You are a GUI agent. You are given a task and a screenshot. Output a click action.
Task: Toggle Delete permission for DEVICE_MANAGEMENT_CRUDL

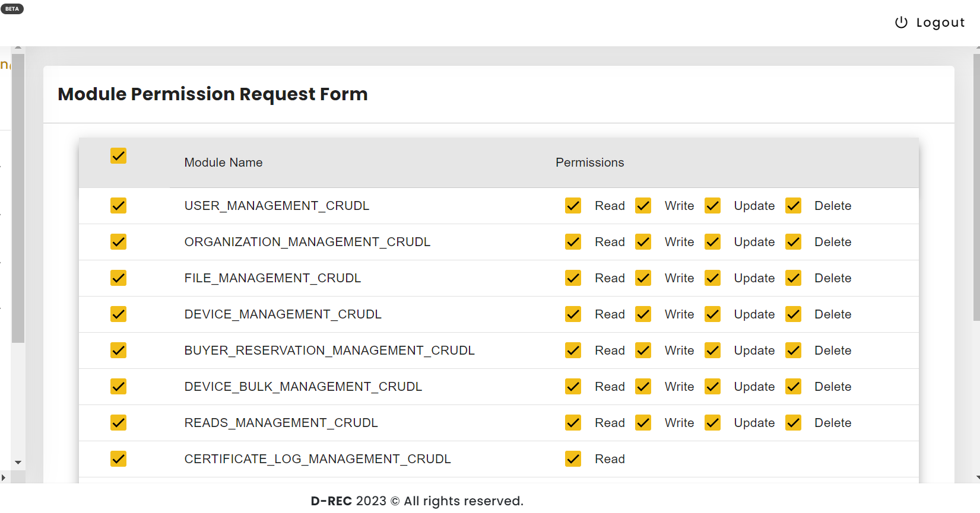pos(793,314)
